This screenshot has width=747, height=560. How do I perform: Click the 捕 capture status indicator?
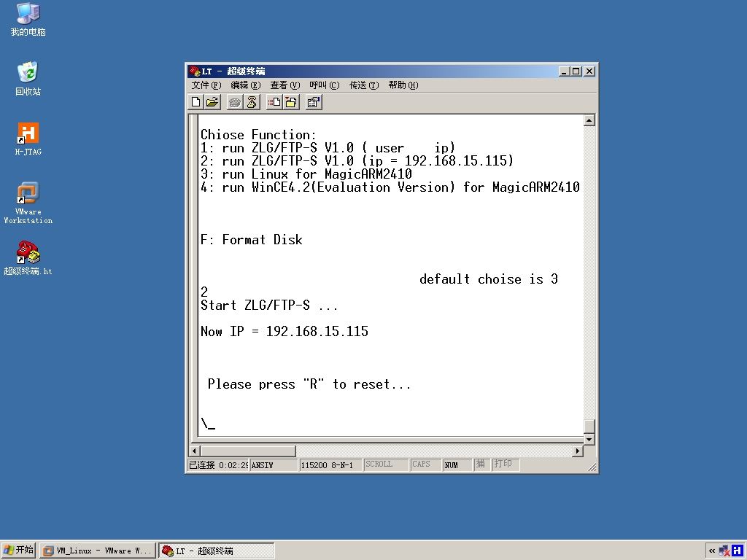click(481, 464)
